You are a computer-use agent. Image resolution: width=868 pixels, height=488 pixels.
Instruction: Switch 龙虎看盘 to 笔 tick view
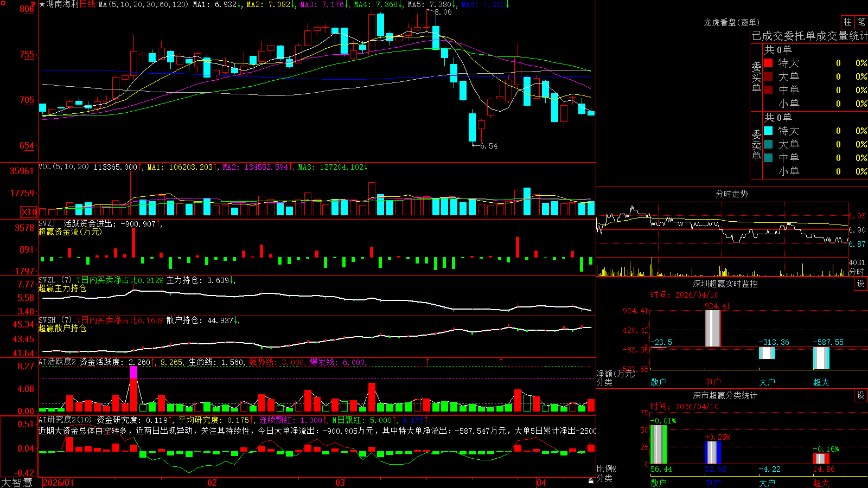pos(861,22)
